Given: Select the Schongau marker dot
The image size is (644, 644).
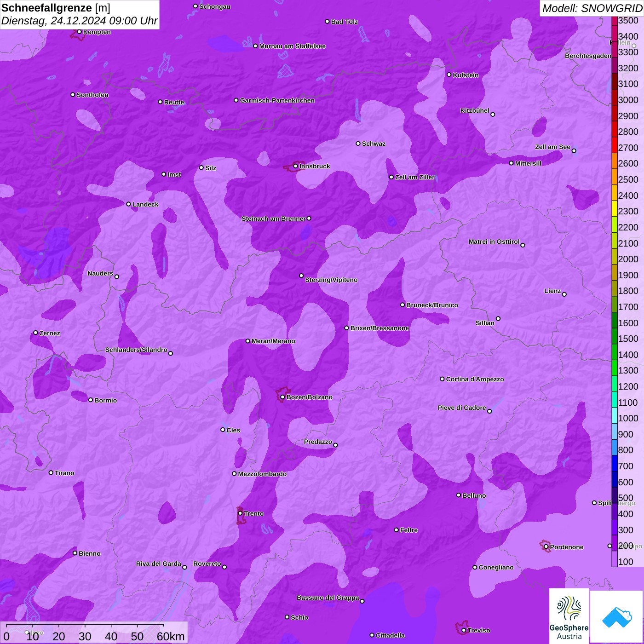Looking at the screenshot, I should [195, 6].
